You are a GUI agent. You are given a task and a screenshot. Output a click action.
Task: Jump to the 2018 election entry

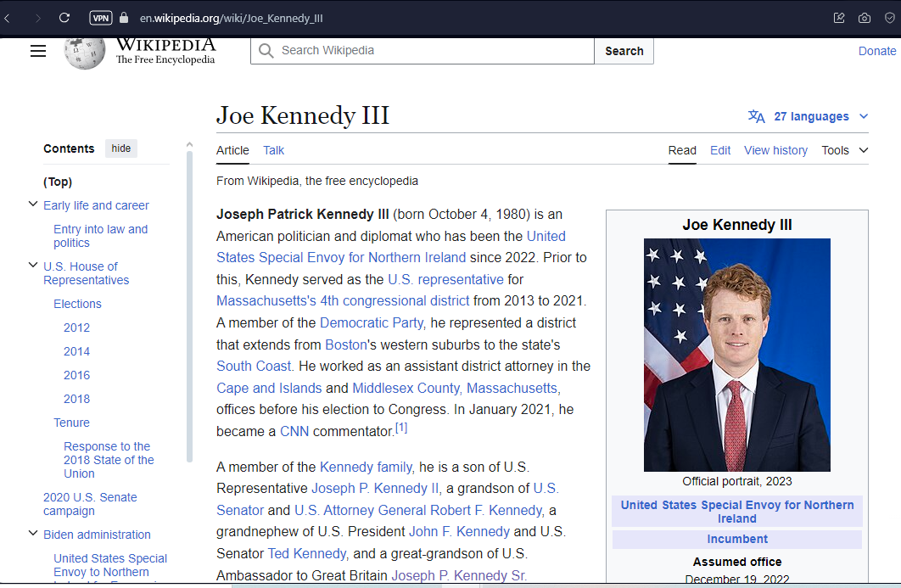pos(76,399)
